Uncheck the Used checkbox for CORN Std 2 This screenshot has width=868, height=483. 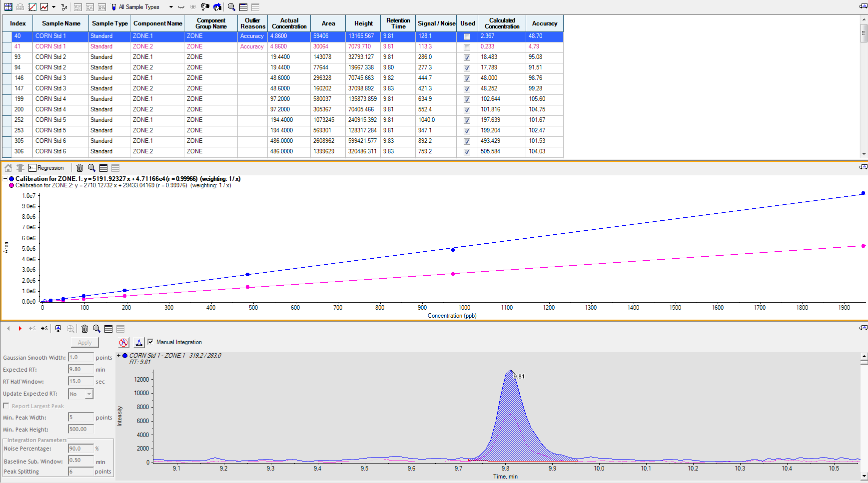pos(467,57)
